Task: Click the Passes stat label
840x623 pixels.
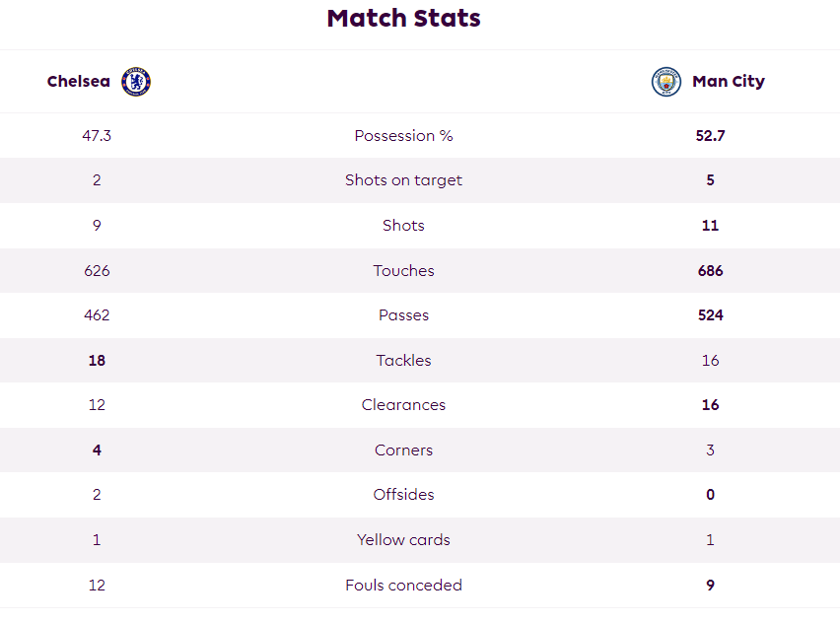Action: coord(404,315)
